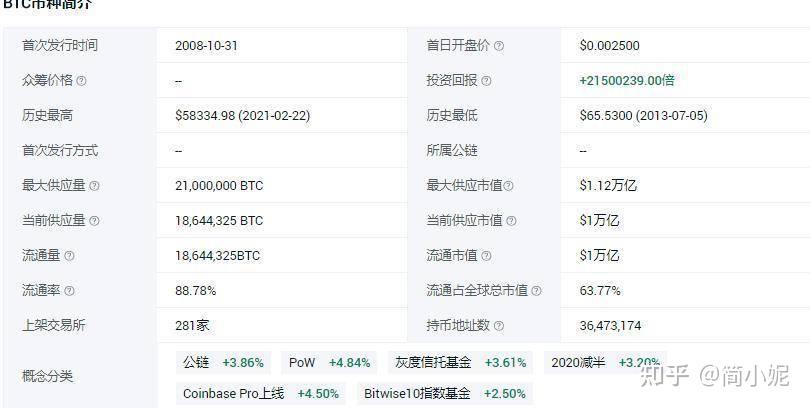Click the Bitwise10指数基金 tag

point(445,394)
